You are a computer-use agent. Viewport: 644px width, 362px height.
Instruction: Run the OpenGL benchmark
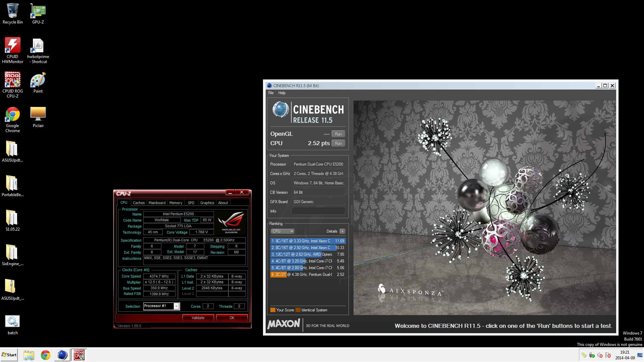(338, 134)
